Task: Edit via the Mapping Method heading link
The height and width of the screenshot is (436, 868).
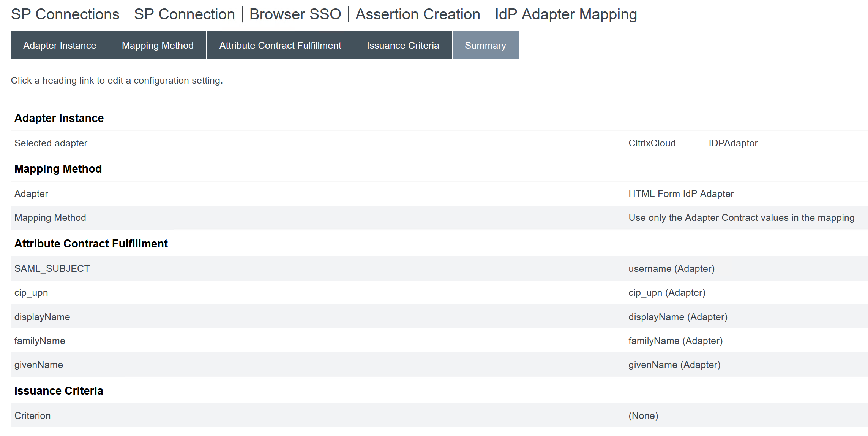Action: [x=58, y=169]
